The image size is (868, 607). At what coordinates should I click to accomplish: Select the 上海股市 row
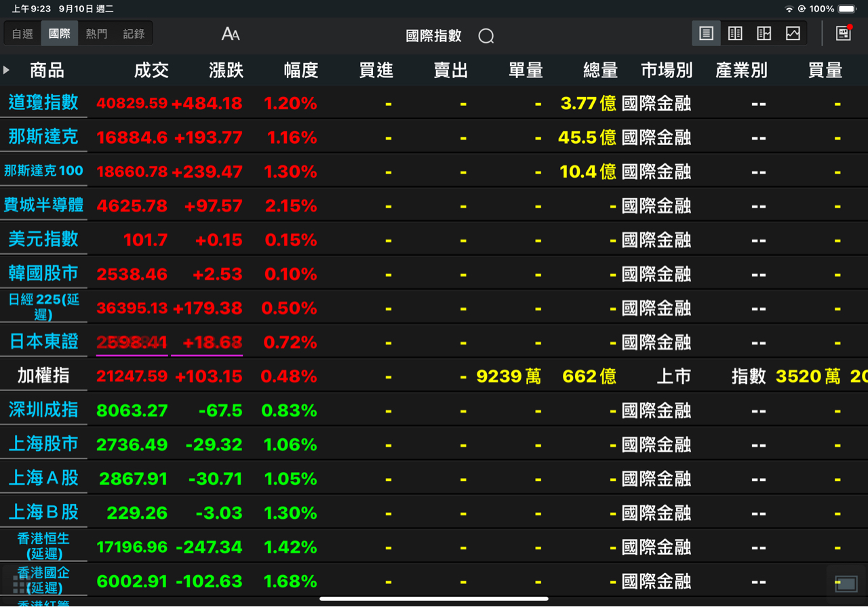point(43,444)
